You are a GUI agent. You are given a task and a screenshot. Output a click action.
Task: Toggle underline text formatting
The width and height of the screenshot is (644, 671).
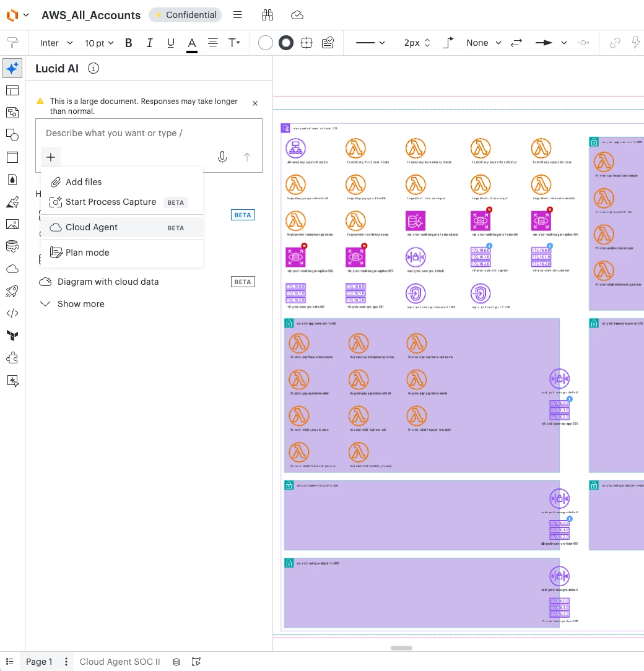point(170,43)
